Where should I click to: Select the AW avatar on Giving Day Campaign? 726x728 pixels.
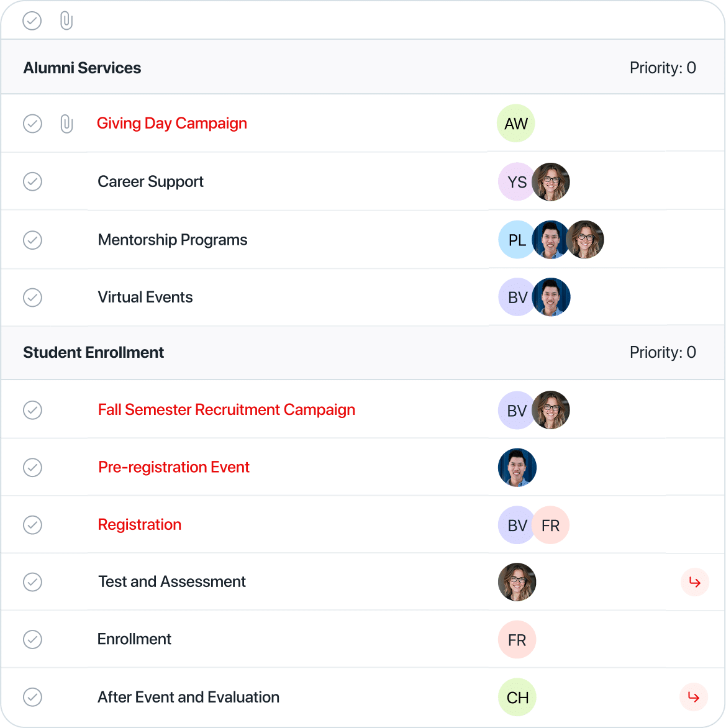pos(515,124)
